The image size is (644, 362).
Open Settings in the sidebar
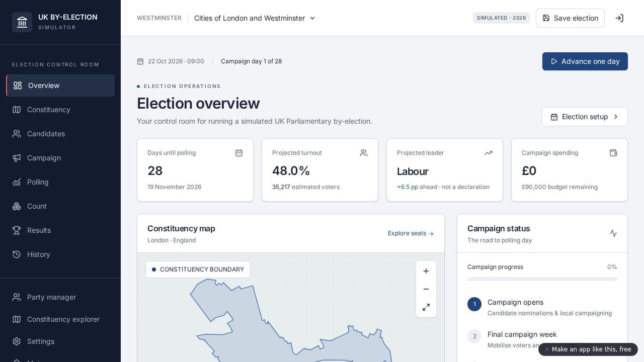(x=60, y=341)
